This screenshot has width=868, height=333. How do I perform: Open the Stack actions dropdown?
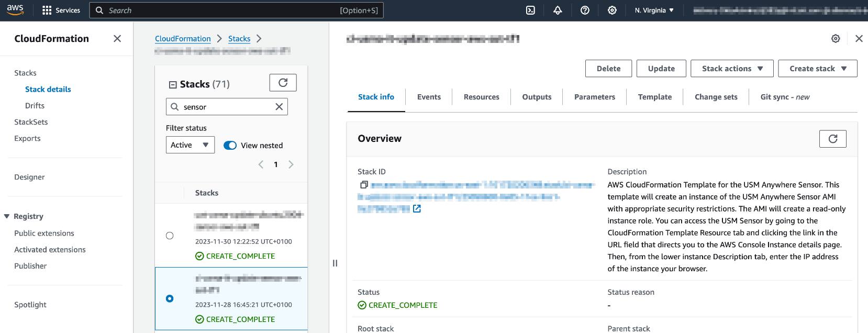[732, 69]
